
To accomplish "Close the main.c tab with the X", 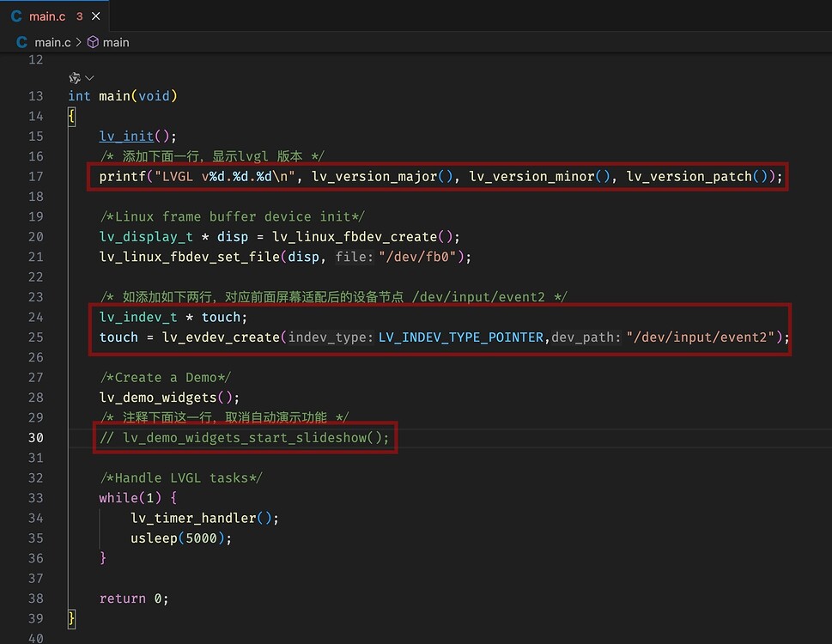I will click(94, 15).
